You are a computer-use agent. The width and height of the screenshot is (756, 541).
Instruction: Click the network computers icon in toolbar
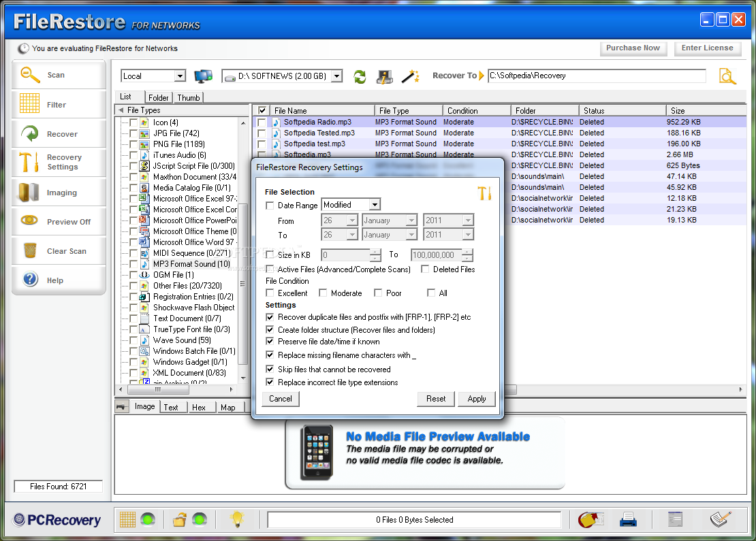point(203,76)
